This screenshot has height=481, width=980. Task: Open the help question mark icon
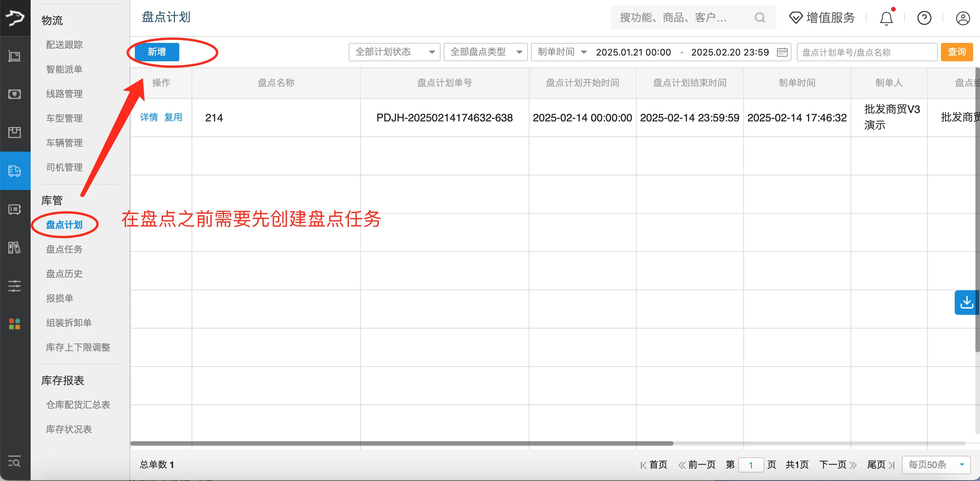[924, 18]
